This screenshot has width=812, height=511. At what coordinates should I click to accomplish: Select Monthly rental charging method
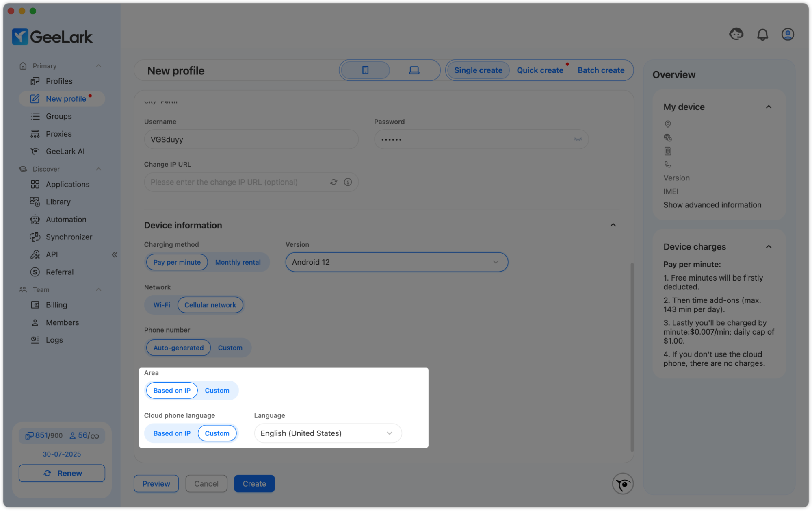click(x=238, y=262)
